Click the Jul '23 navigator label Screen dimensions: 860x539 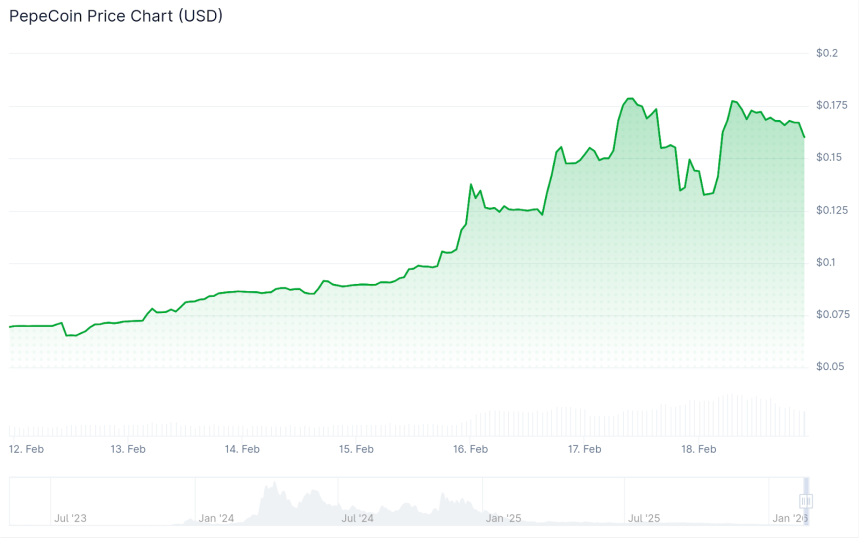coord(70,518)
